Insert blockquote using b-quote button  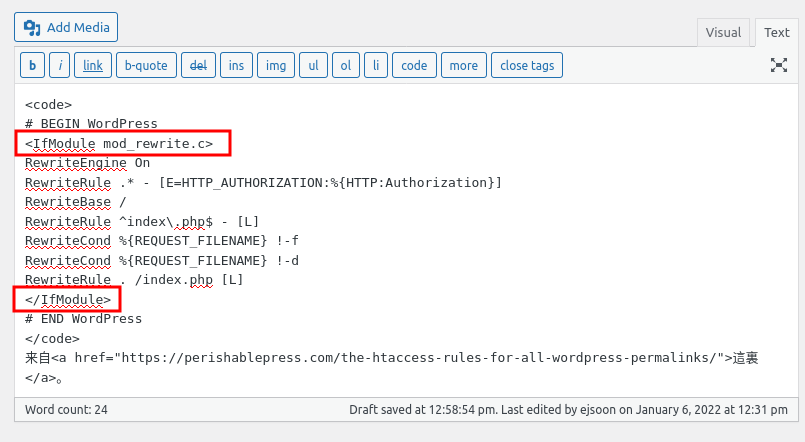(x=145, y=66)
